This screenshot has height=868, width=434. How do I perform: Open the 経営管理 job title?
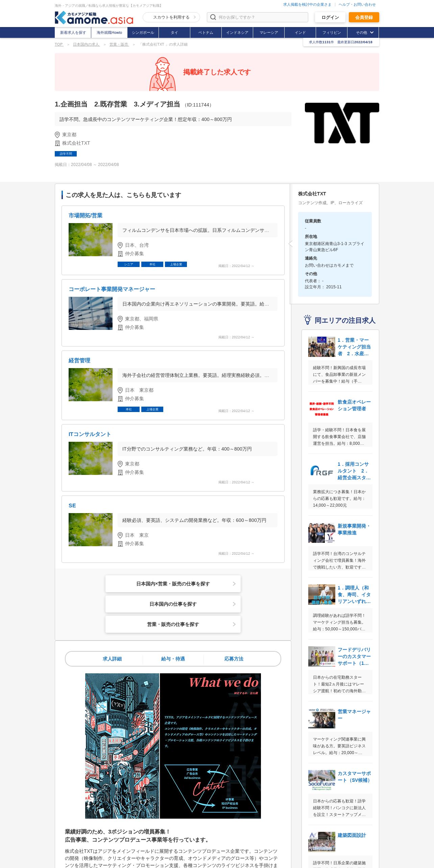79,360
